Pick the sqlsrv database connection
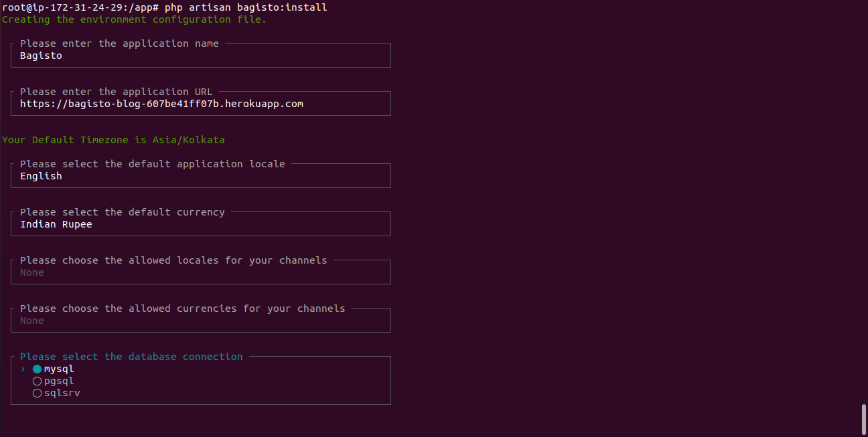 pyautogui.click(x=56, y=393)
